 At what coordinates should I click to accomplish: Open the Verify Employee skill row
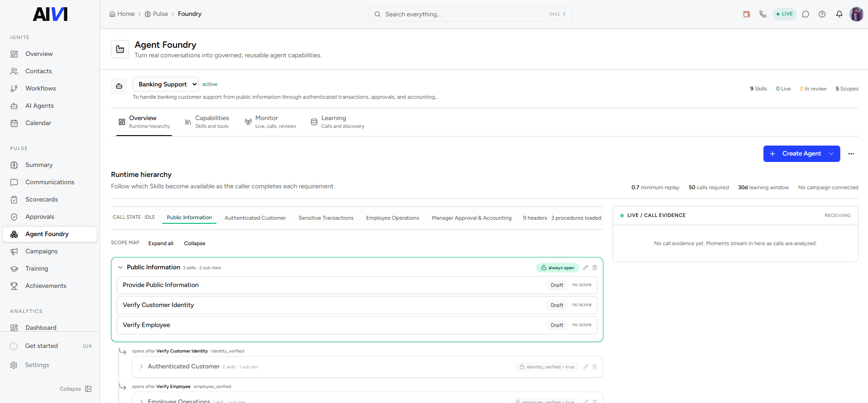(x=357, y=325)
